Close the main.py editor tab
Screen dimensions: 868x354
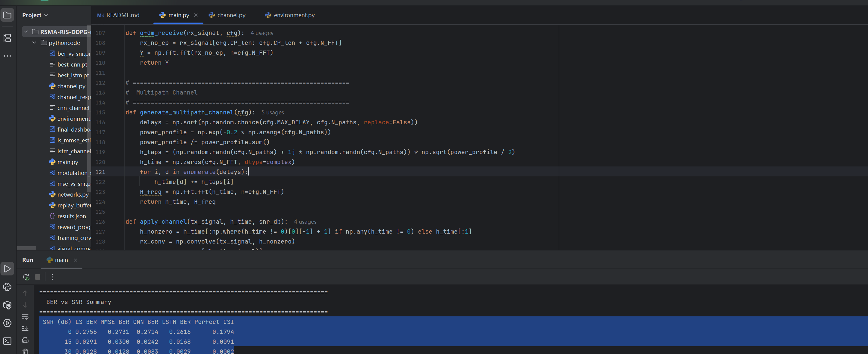click(196, 15)
